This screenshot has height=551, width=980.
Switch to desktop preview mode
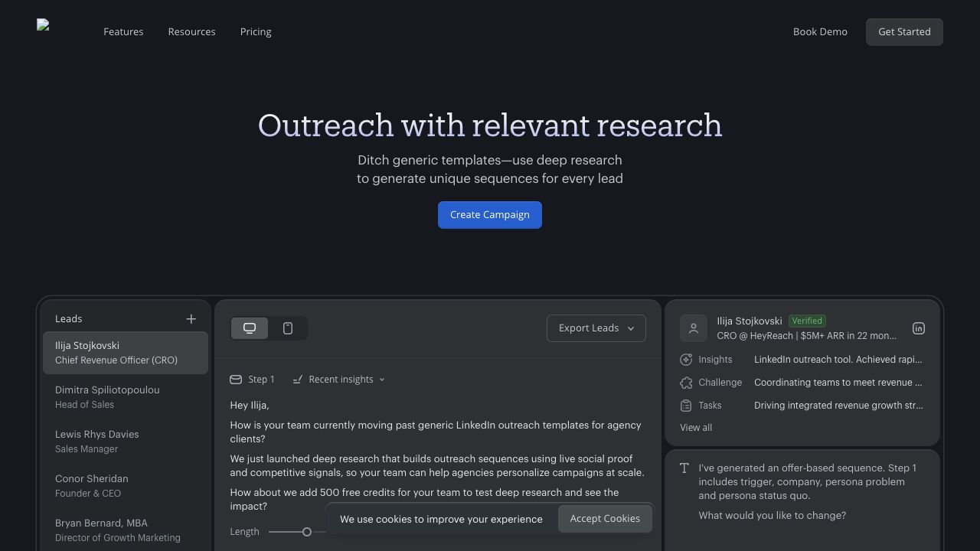click(x=250, y=328)
